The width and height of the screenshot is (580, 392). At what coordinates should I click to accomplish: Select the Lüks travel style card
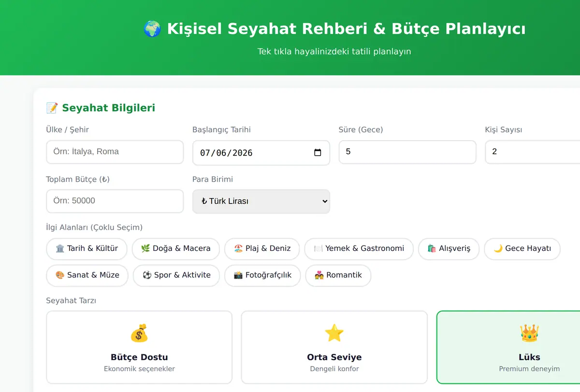pos(508,347)
